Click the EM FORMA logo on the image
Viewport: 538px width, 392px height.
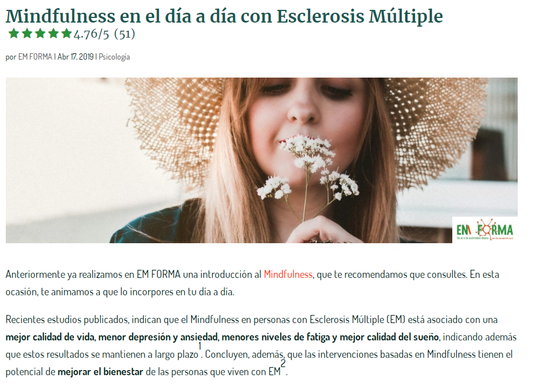point(485,230)
